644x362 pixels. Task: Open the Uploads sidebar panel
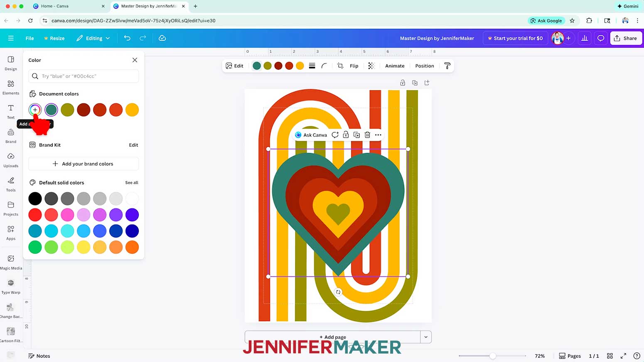pos(11,160)
